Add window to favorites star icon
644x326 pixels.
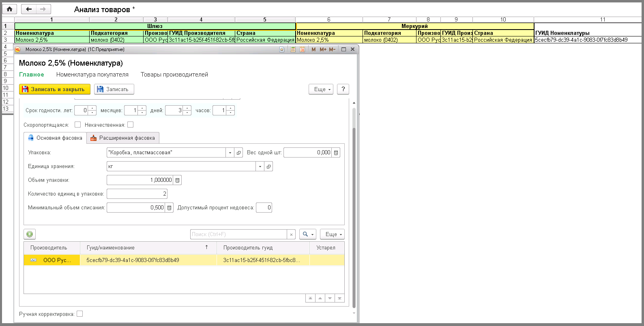282,49
